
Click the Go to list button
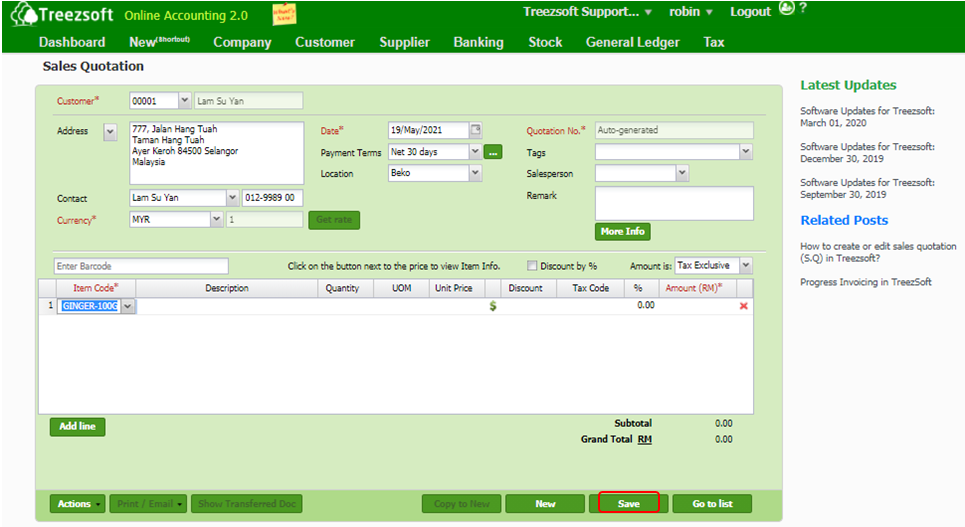tap(712, 504)
